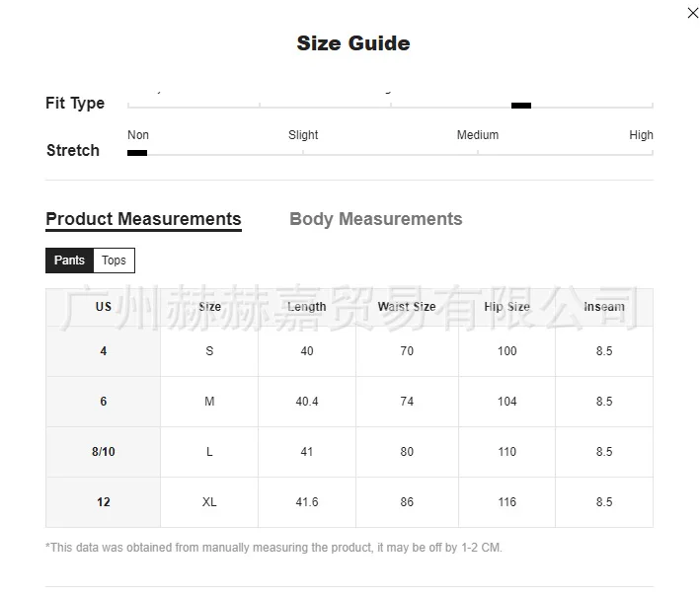Select the US size 8/10 row
700x597 pixels.
[104, 452]
